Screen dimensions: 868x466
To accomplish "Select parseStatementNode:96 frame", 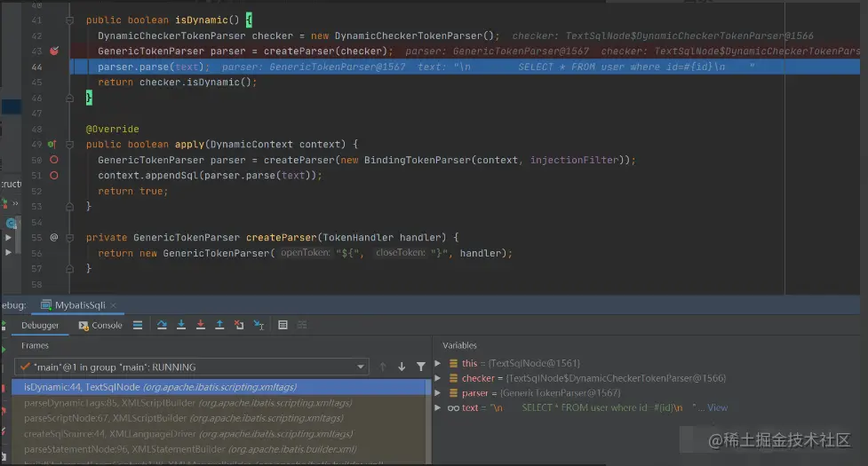I will (x=221, y=449).
